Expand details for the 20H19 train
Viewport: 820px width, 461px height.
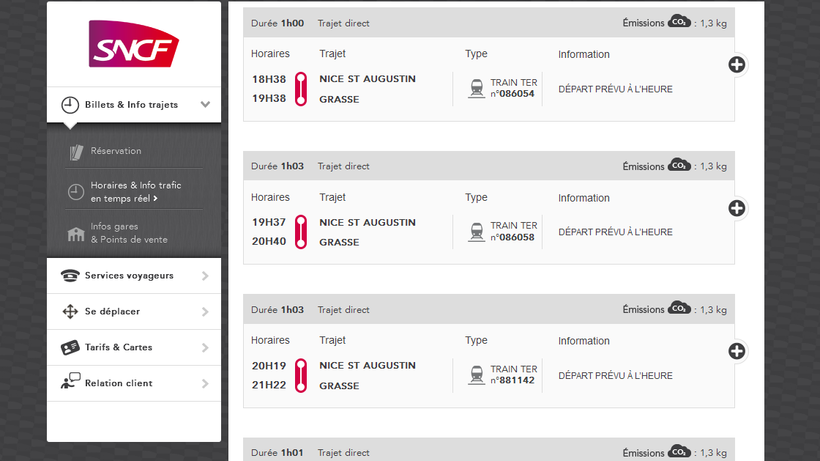737,351
